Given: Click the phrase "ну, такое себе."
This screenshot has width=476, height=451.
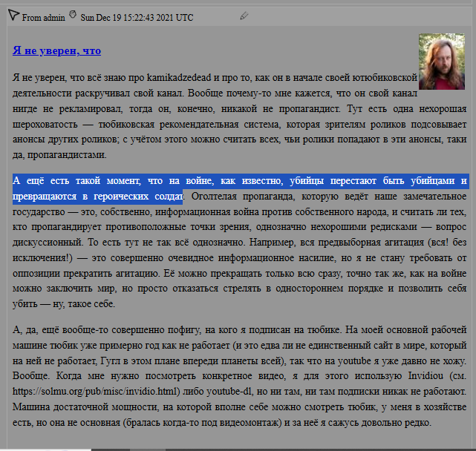Looking at the screenshot, I should [x=84, y=304].
